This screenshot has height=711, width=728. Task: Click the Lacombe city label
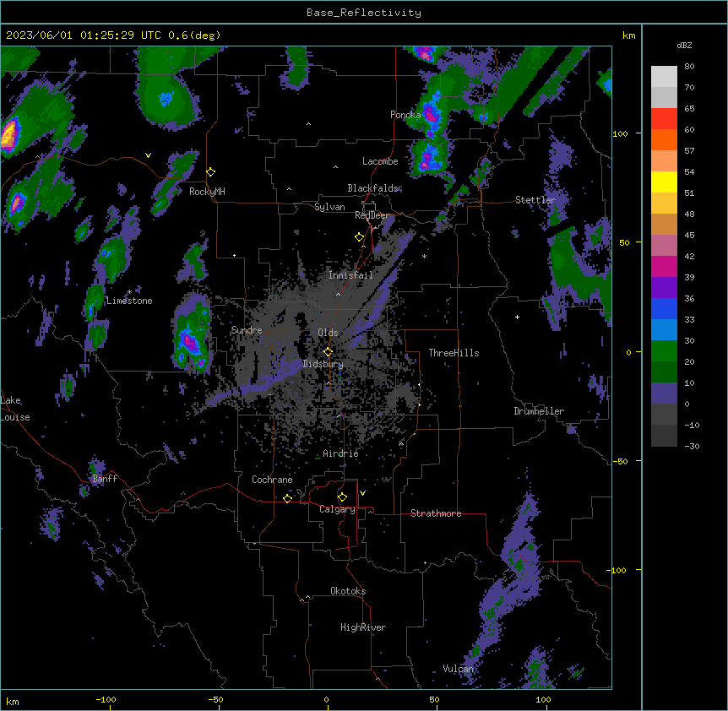point(380,161)
